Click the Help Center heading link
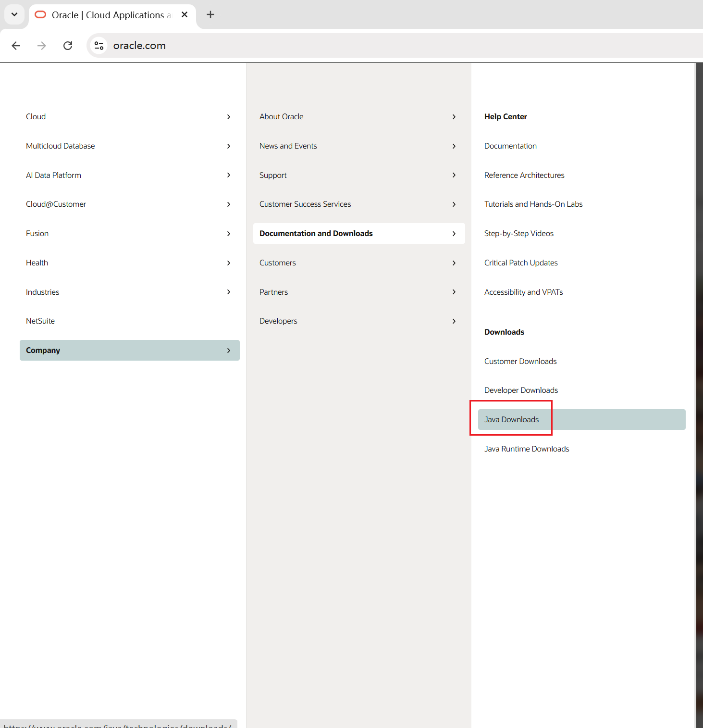The image size is (703, 728). [x=506, y=117]
